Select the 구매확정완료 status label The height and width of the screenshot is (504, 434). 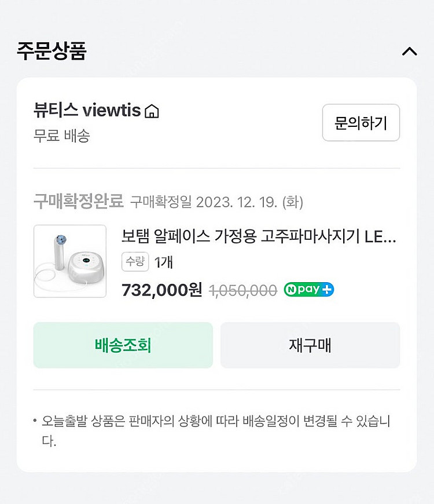[x=79, y=202]
